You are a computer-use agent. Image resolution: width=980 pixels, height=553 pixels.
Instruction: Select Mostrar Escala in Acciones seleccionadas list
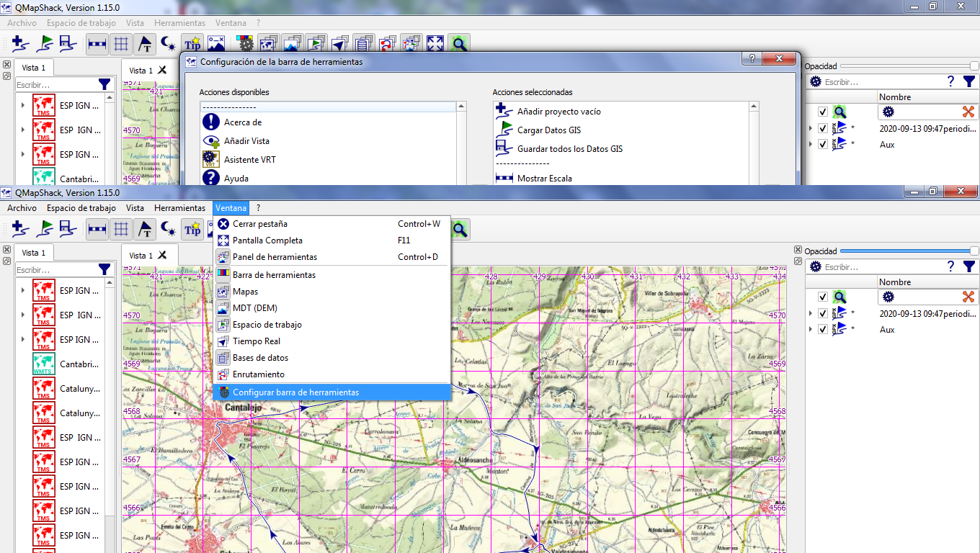tap(621, 179)
